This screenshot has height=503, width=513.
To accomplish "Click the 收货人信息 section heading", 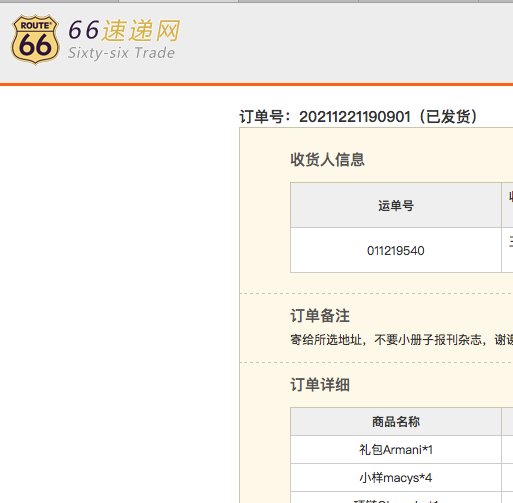I will coord(327,159).
